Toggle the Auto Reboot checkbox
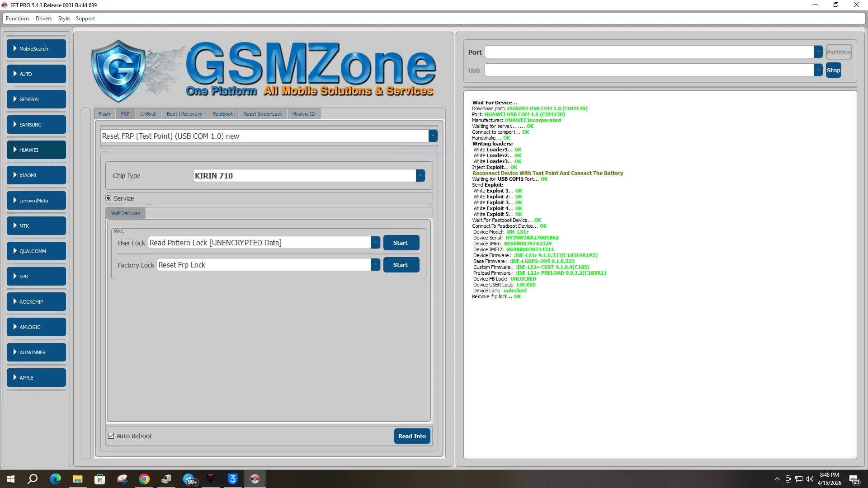The width and height of the screenshot is (868, 488). coord(111,436)
